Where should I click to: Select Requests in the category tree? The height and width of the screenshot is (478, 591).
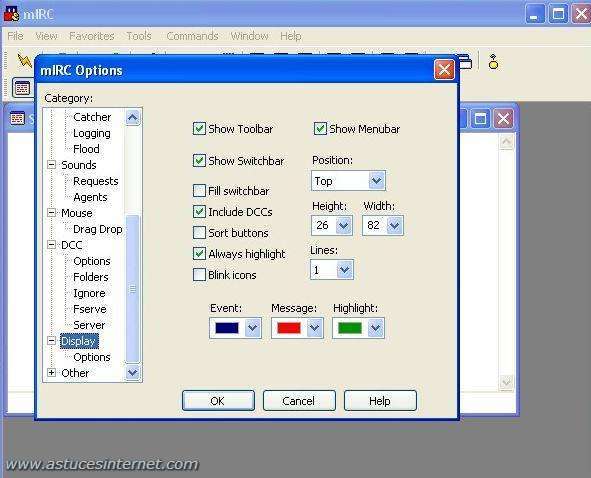tap(96, 181)
